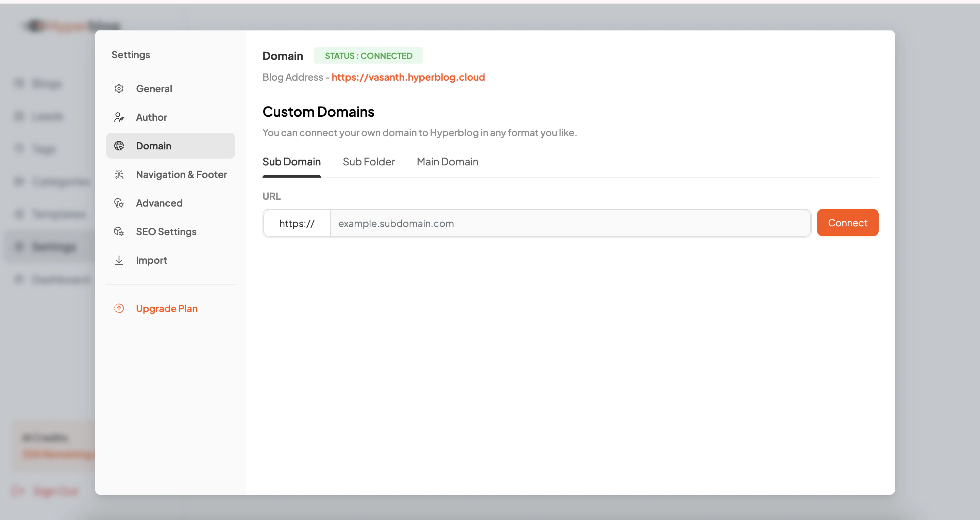This screenshot has height=520, width=980.
Task: Switch to the Sub Folder tab
Action: pyautogui.click(x=369, y=161)
